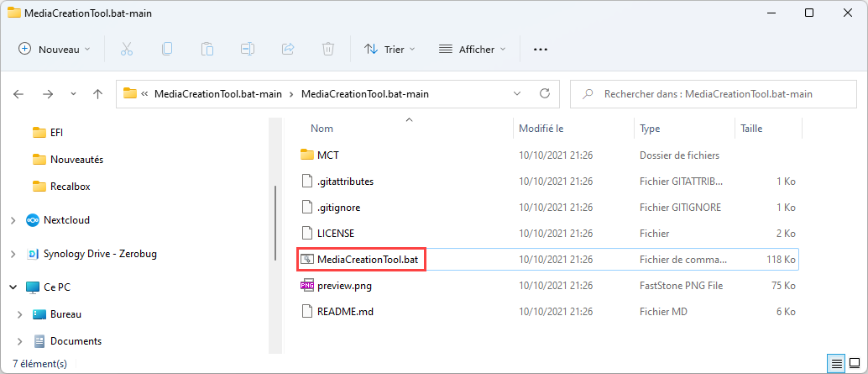Image resolution: width=868 pixels, height=374 pixels.
Task: Click the preview.png file icon
Action: click(x=306, y=286)
